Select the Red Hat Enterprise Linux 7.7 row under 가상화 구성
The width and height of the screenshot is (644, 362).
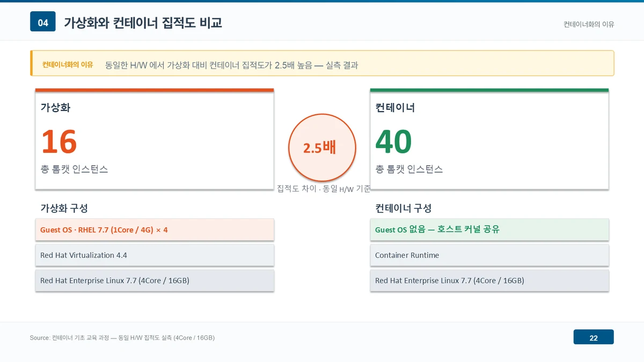pyautogui.click(x=155, y=280)
